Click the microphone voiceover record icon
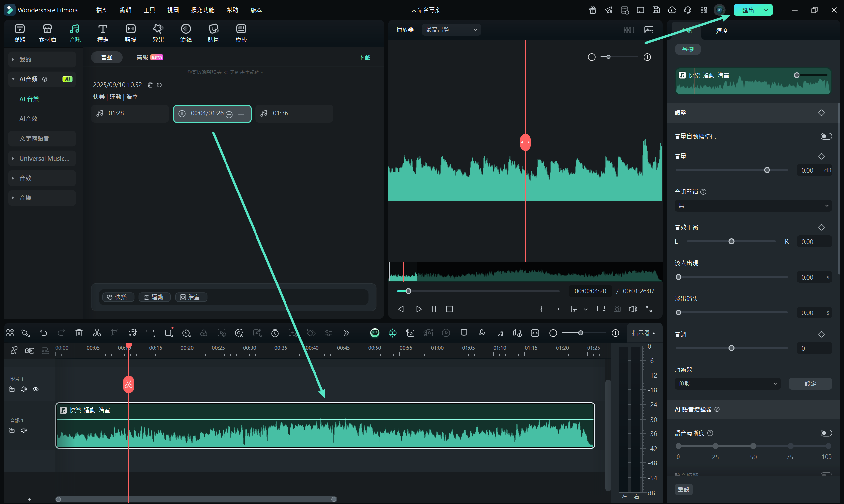Viewport: 844px width, 504px height. click(481, 333)
